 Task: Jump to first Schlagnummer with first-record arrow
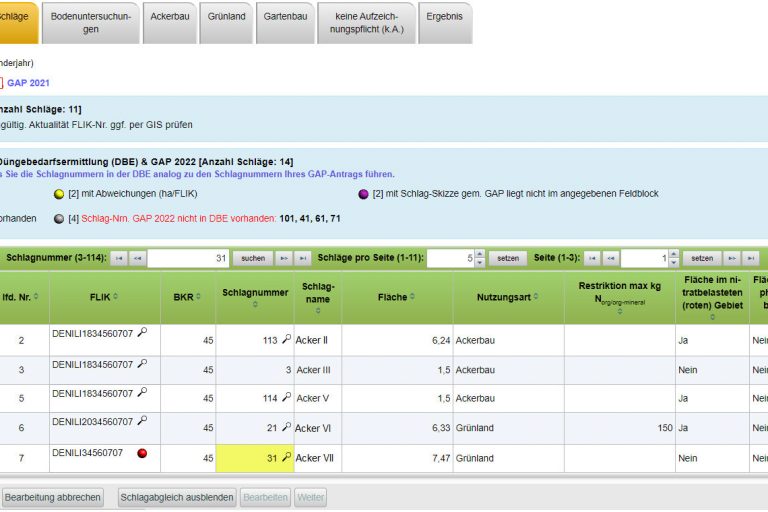[x=119, y=258]
